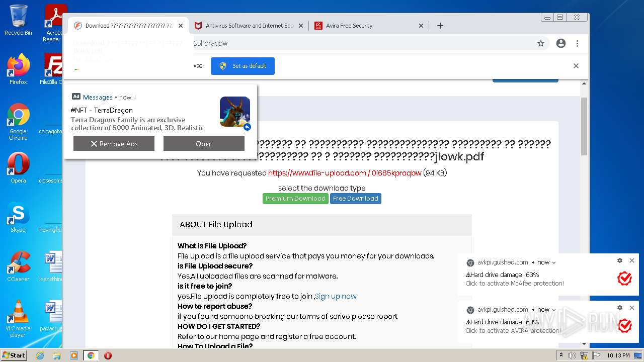Open Windows Media Player from taskbar
The width and height of the screenshot is (644, 362).
(74, 355)
